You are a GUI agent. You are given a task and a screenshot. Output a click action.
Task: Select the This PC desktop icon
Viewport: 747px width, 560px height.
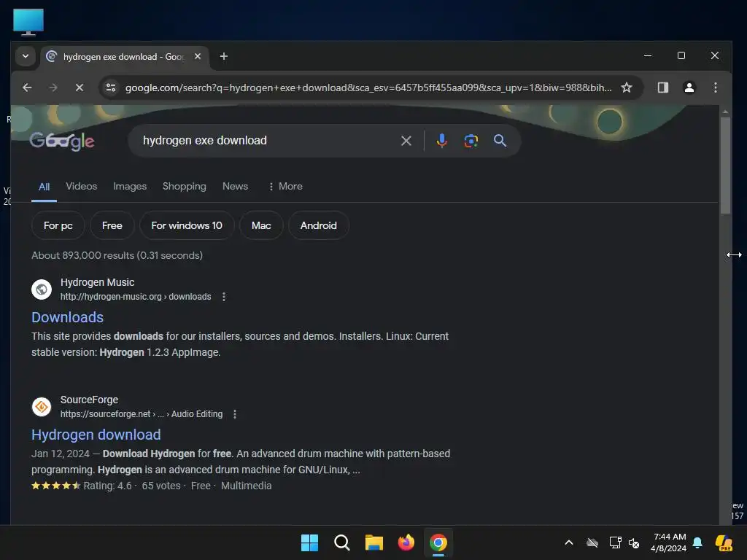point(28,22)
